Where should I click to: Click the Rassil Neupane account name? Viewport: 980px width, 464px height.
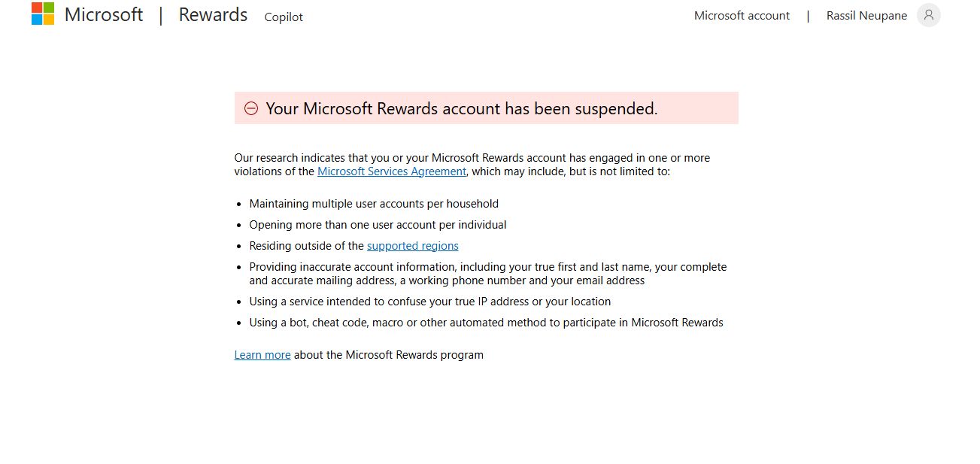coord(866,15)
